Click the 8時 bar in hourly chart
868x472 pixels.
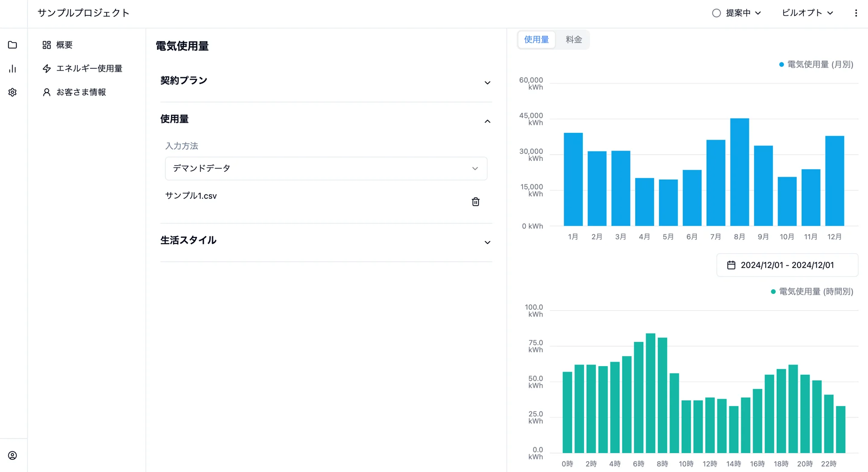[x=662, y=395]
